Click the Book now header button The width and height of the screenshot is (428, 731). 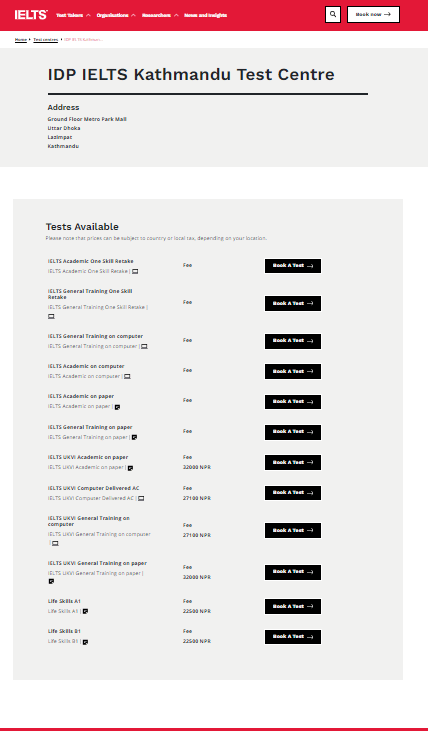(373, 14)
